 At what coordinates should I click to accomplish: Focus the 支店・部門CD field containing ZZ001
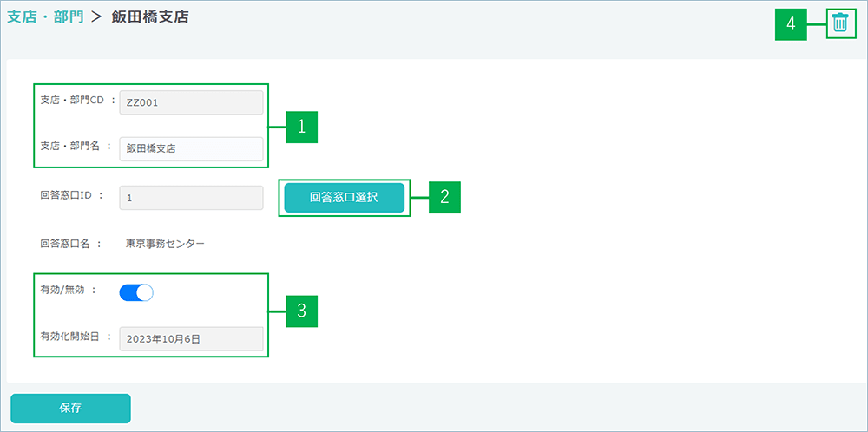190,102
